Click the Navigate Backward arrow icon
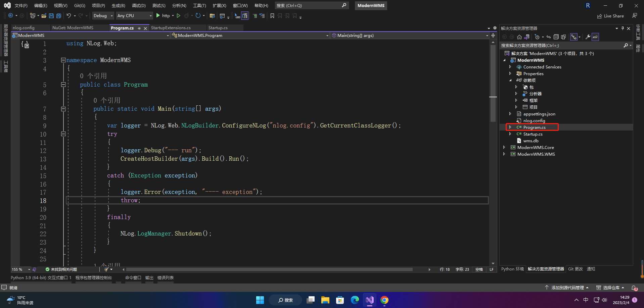This screenshot has width=644, height=308. click(x=11, y=16)
